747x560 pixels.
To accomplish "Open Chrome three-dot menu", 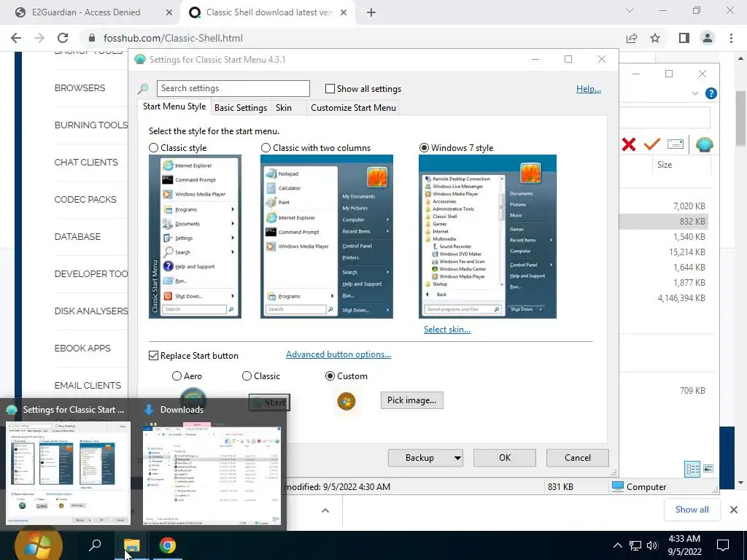I will click(x=731, y=38).
